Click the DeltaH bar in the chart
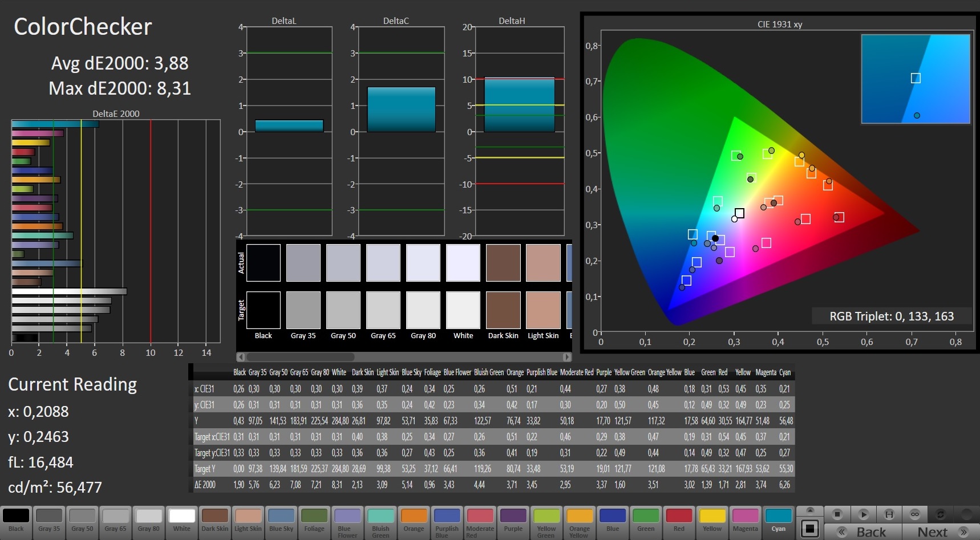Viewport: 980px width, 540px height. coord(520,105)
